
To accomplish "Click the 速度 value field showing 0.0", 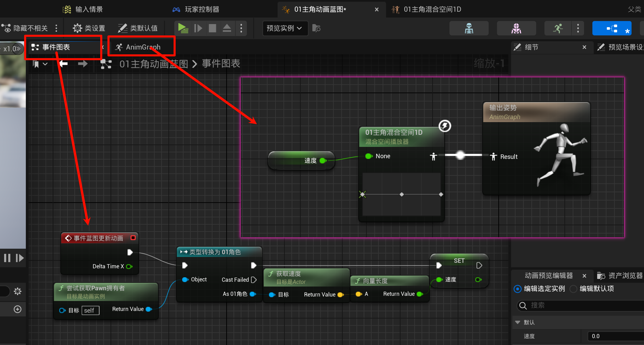I will [613, 336].
